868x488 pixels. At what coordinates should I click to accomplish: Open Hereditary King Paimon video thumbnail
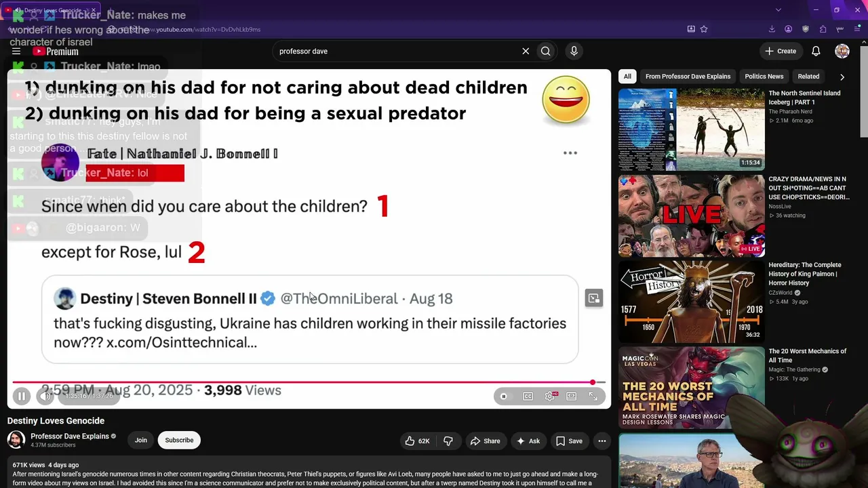692,302
